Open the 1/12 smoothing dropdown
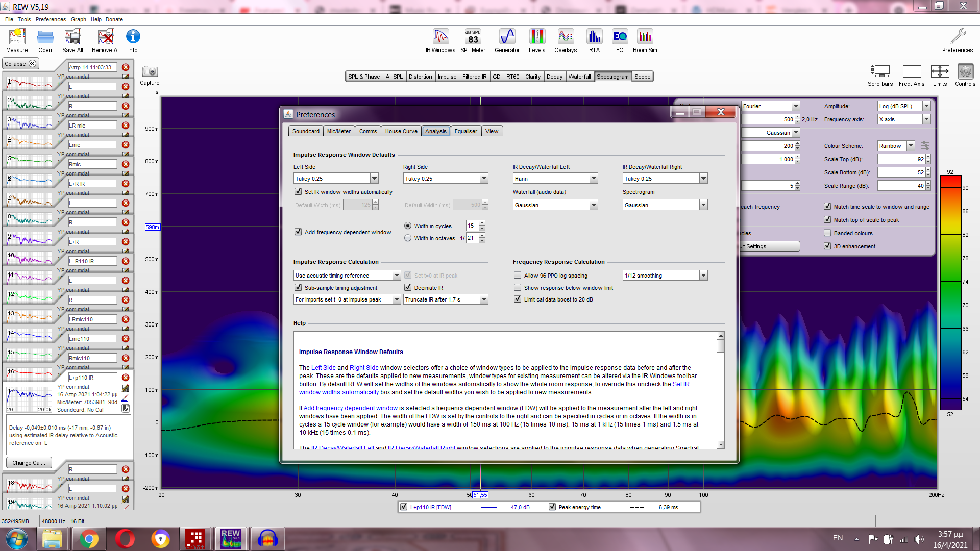 click(703, 275)
